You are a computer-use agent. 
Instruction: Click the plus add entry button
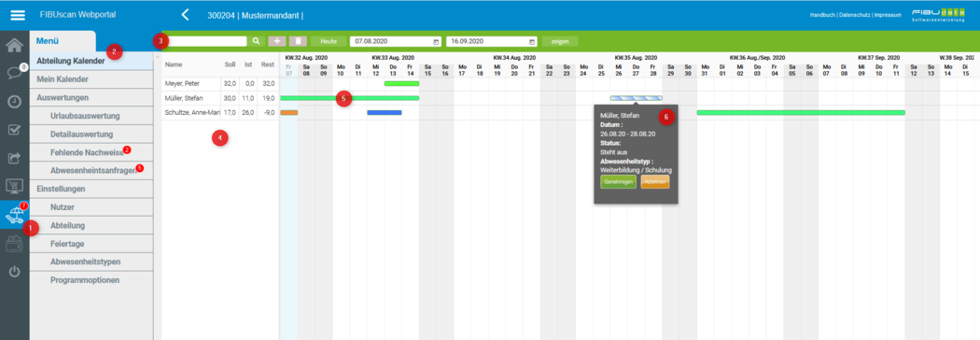pyautogui.click(x=277, y=41)
